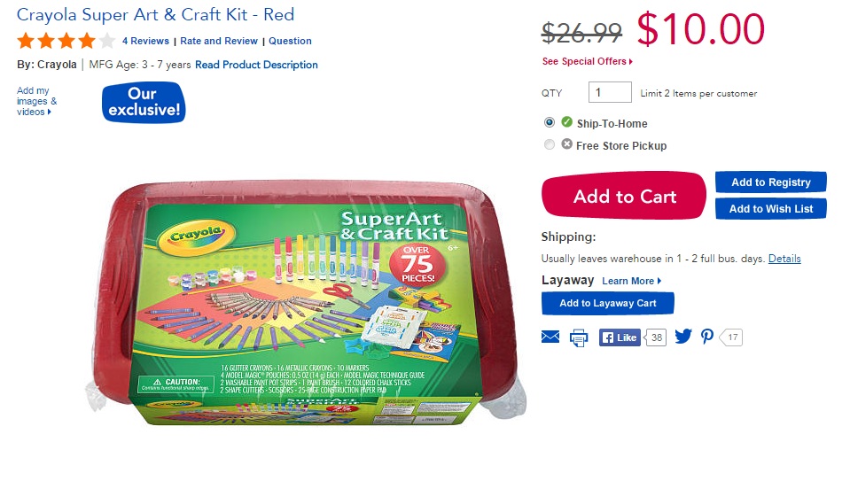Select the Ship-To-Home radio button
This screenshot has width=850, height=504.
coord(550,122)
